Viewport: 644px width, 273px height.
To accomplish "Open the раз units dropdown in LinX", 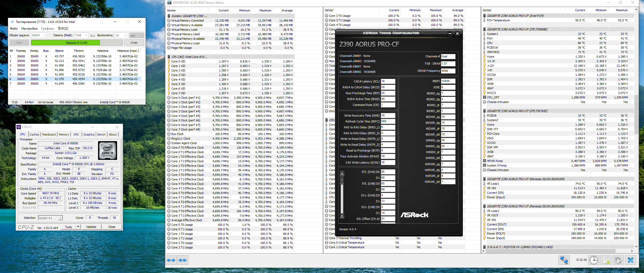I will 142,35.
